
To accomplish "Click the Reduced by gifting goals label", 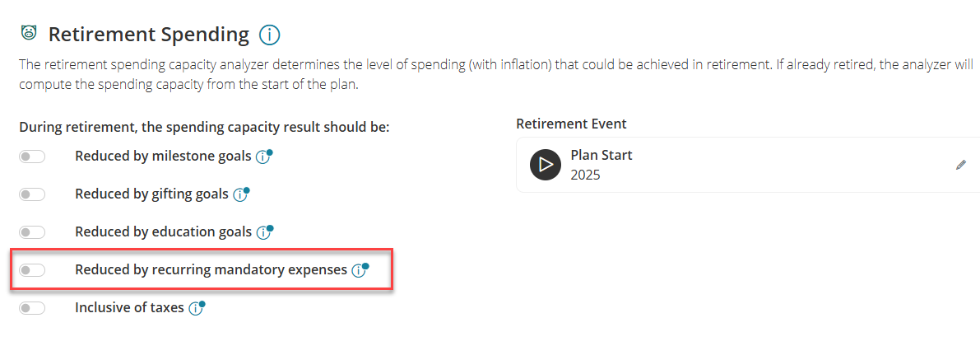I will click(x=152, y=194).
